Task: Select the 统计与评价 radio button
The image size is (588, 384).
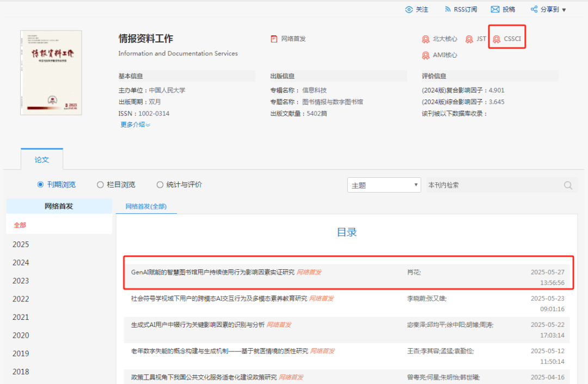Action: tap(160, 184)
